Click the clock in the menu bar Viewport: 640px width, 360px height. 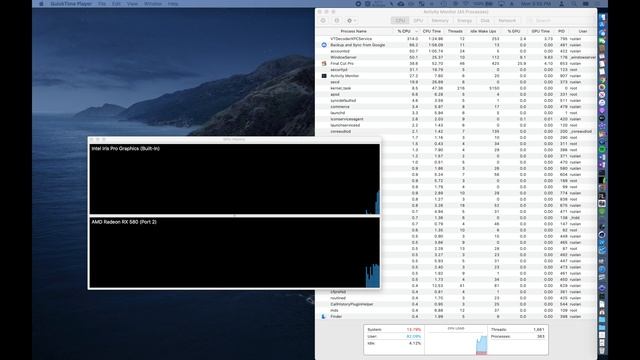click(x=536, y=4)
